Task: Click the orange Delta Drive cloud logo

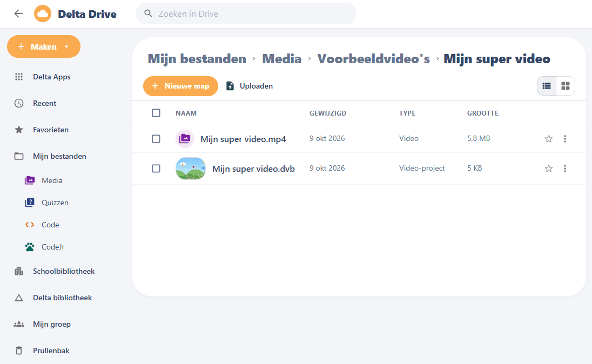Action: point(43,14)
